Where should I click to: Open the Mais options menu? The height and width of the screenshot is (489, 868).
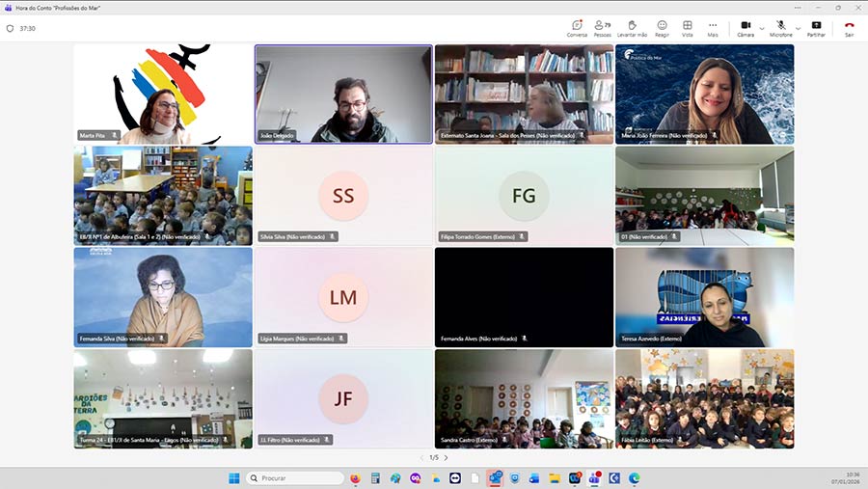click(x=713, y=28)
